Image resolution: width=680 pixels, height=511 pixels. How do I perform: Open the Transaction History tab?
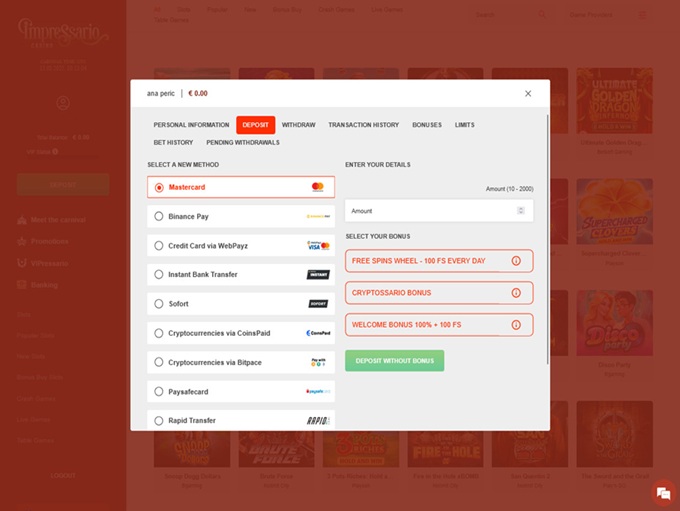pos(363,125)
